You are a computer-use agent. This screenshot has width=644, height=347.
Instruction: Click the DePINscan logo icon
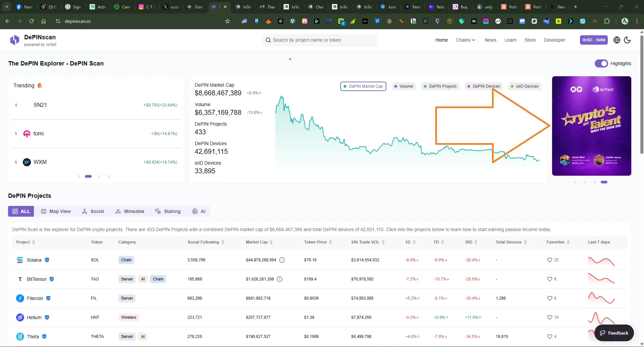click(14, 40)
